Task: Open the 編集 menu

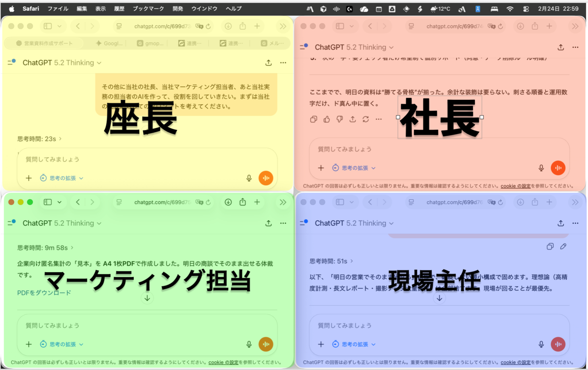Action: [82, 9]
